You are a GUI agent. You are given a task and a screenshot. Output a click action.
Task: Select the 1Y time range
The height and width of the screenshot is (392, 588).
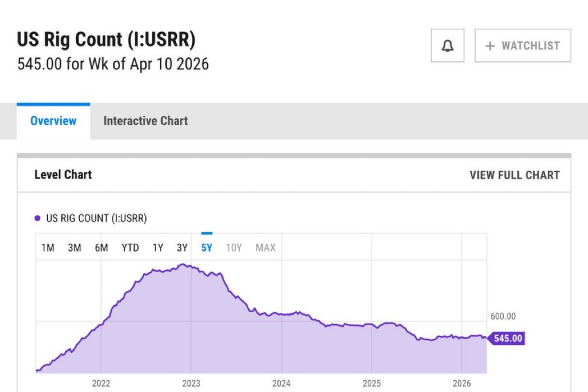pos(158,248)
